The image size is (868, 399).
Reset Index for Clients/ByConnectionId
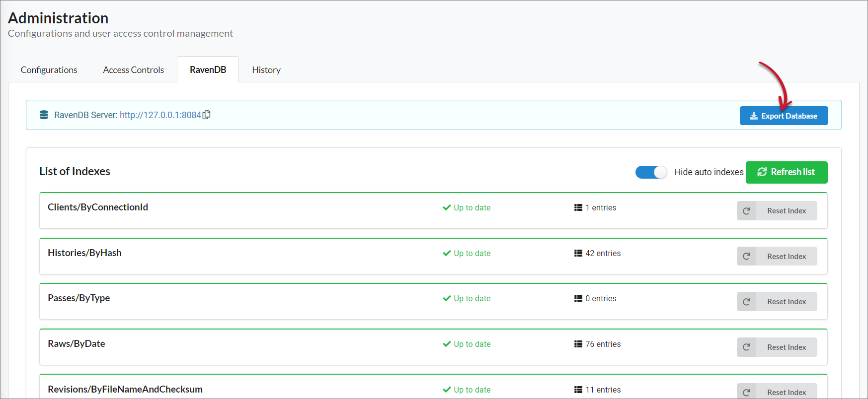777,211
